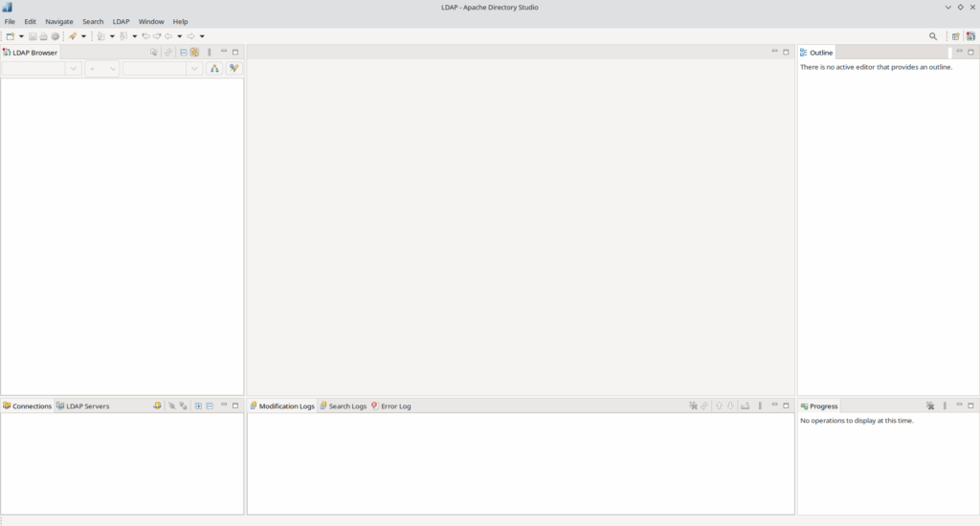The height and width of the screenshot is (526, 980).
Task: Open the Forward history dropdown arrow
Action: point(202,36)
